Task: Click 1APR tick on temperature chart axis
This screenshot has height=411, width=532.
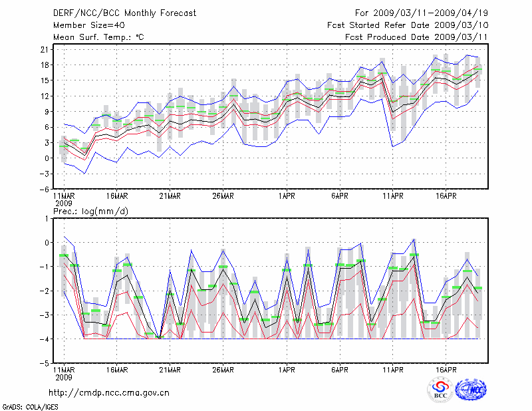Action: tap(287, 196)
